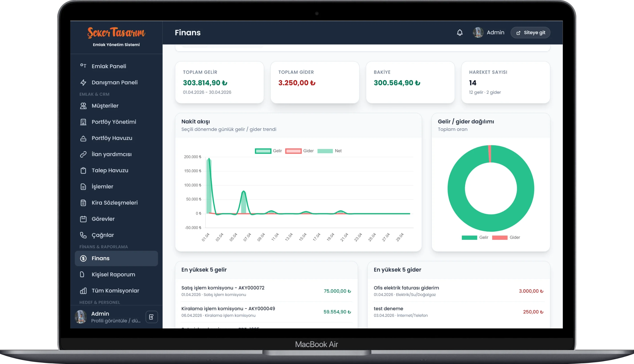Go to Müşteriler page

click(116, 106)
